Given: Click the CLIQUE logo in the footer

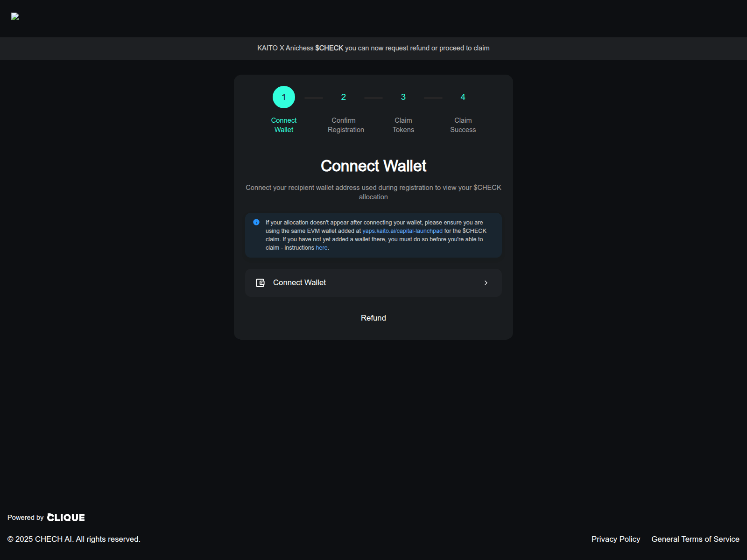Looking at the screenshot, I should tap(66, 517).
